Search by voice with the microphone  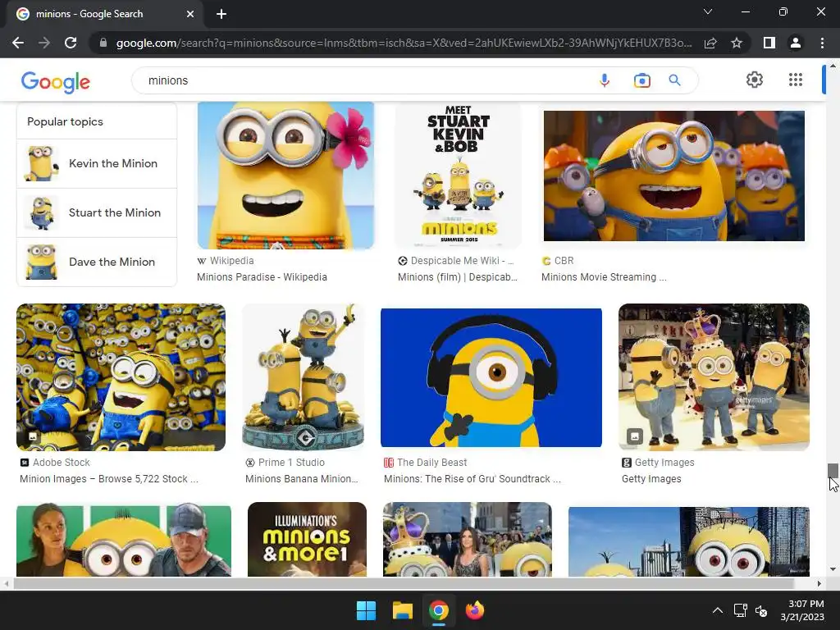coord(605,80)
